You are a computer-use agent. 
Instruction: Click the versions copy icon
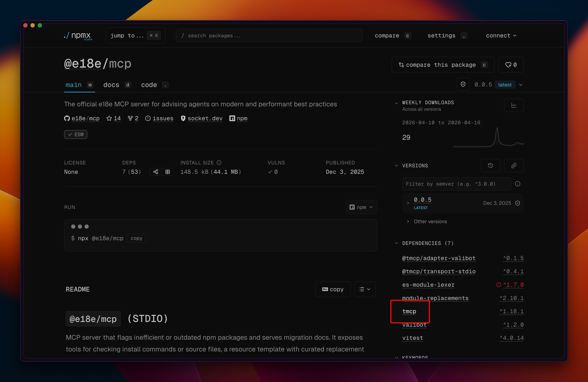pyautogui.click(x=514, y=165)
